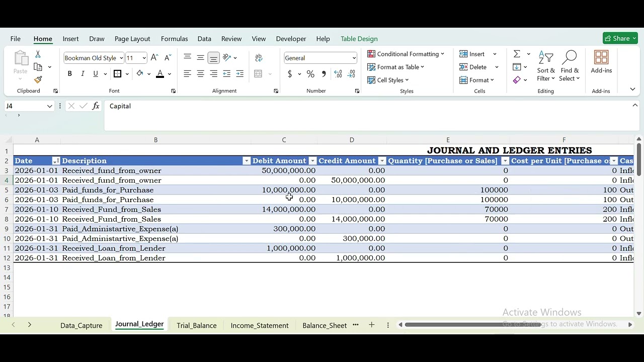The height and width of the screenshot is (362, 644).
Task: Add a new sheet with plus button
Action: pyautogui.click(x=372, y=325)
